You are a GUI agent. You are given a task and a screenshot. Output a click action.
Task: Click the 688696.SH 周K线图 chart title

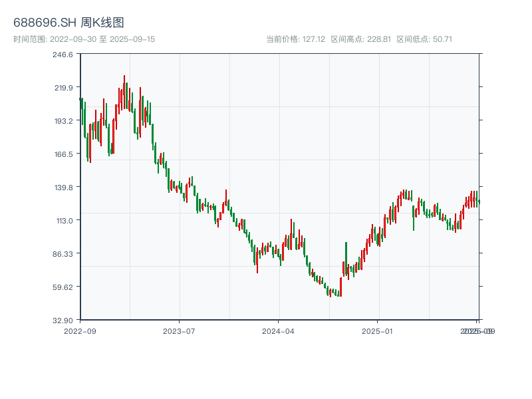68,23
